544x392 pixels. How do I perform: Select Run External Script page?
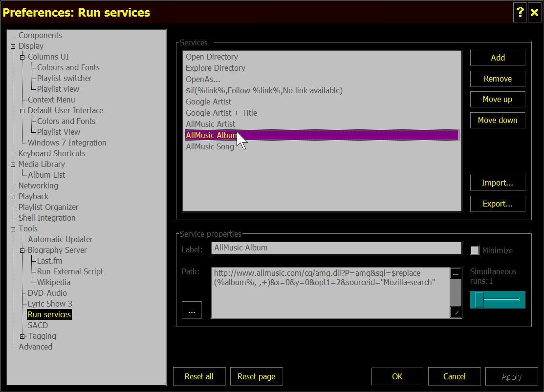70,272
